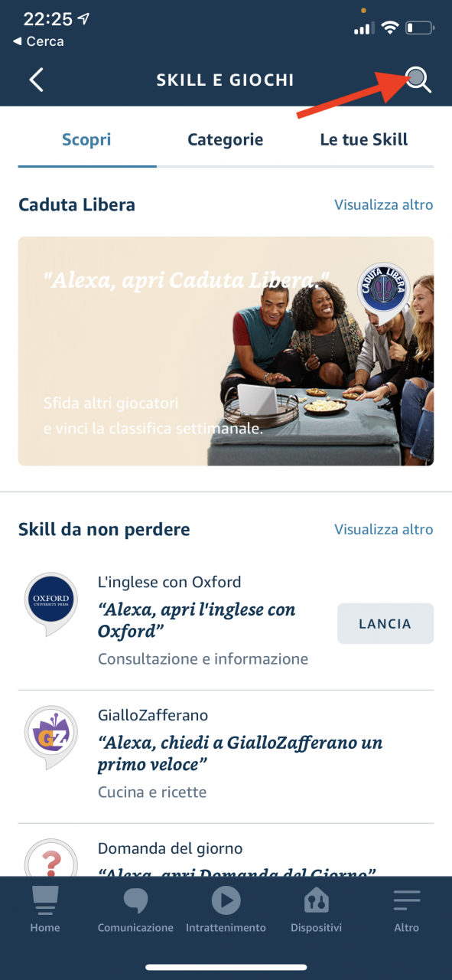Image resolution: width=452 pixels, height=980 pixels.
Task: Open Comunicazione speech bubble icon
Action: coord(135,900)
